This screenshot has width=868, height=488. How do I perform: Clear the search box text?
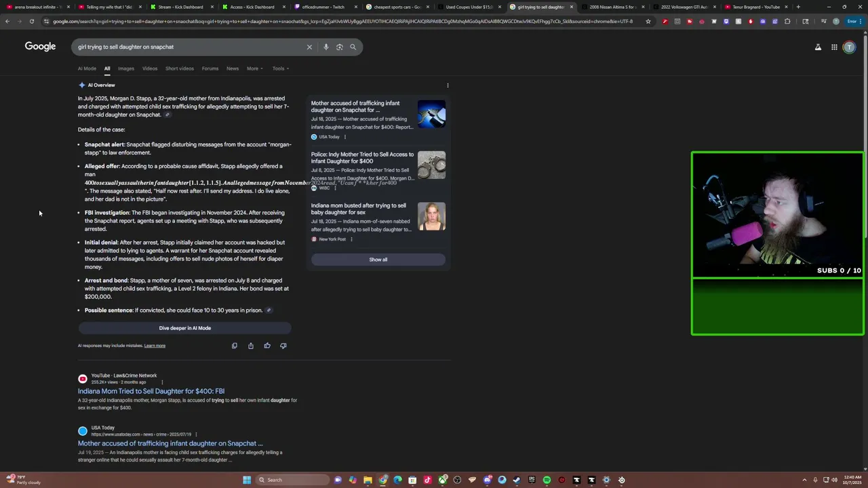click(309, 47)
